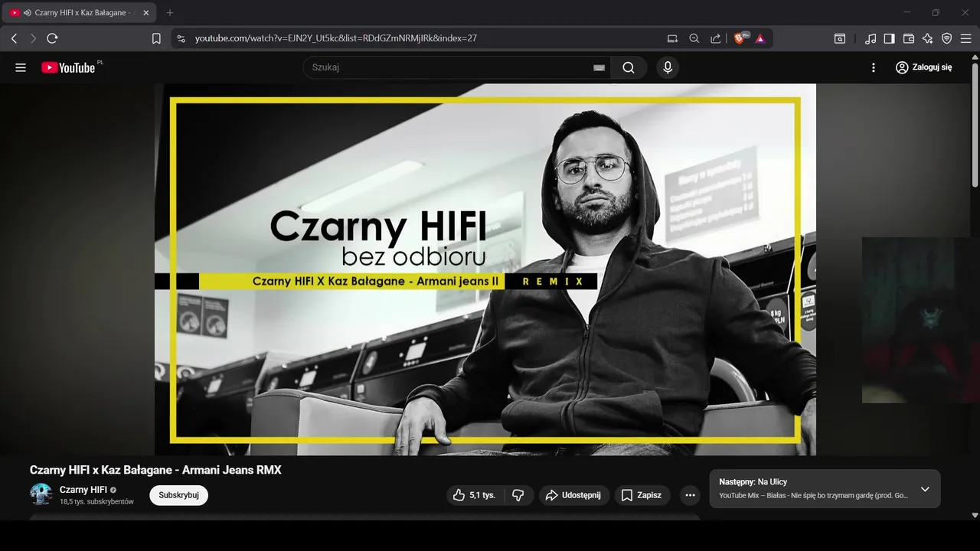980x551 pixels.
Task: Click the browser back arrow
Action: pyautogui.click(x=14, y=38)
